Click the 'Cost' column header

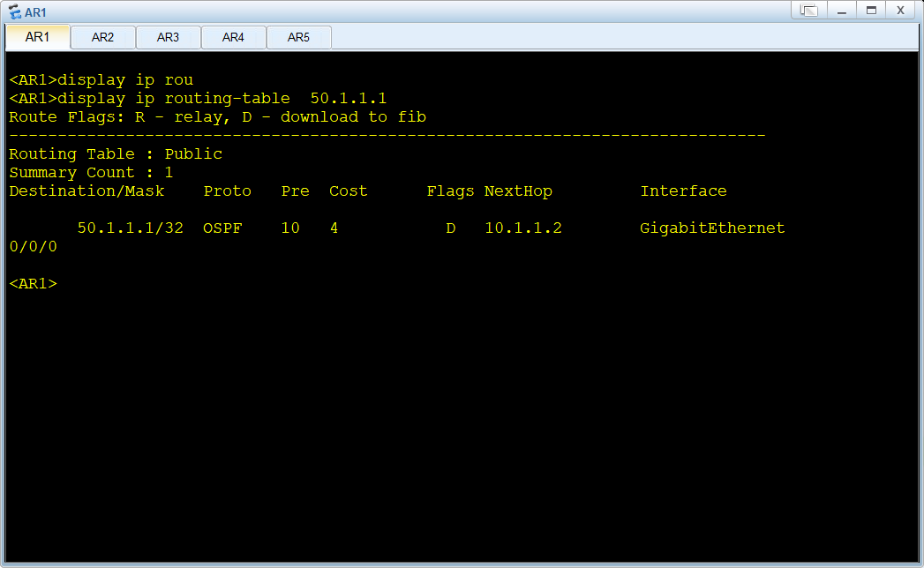click(x=349, y=191)
